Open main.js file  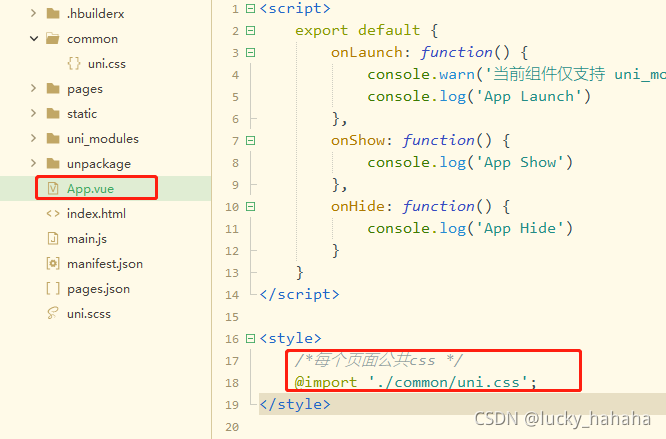(87, 239)
